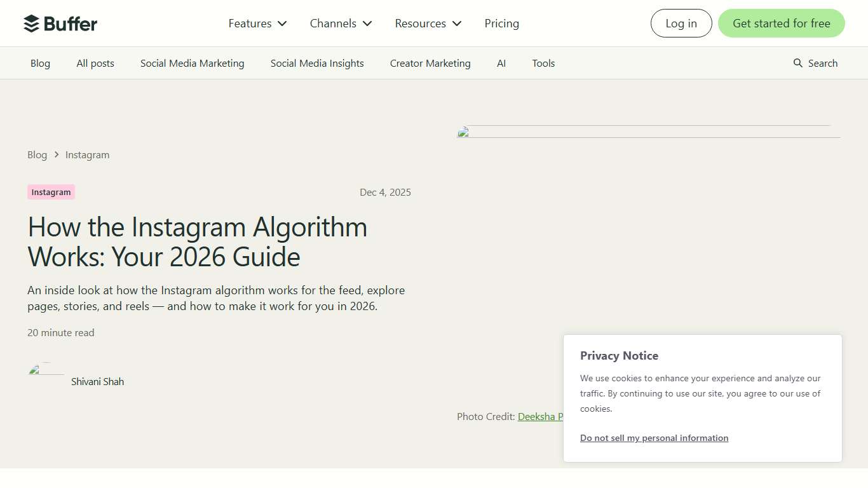Select the AI section in the blog navigation
Image resolution: width=868 pixels, height=488 pixels.
tap(501, 63)
